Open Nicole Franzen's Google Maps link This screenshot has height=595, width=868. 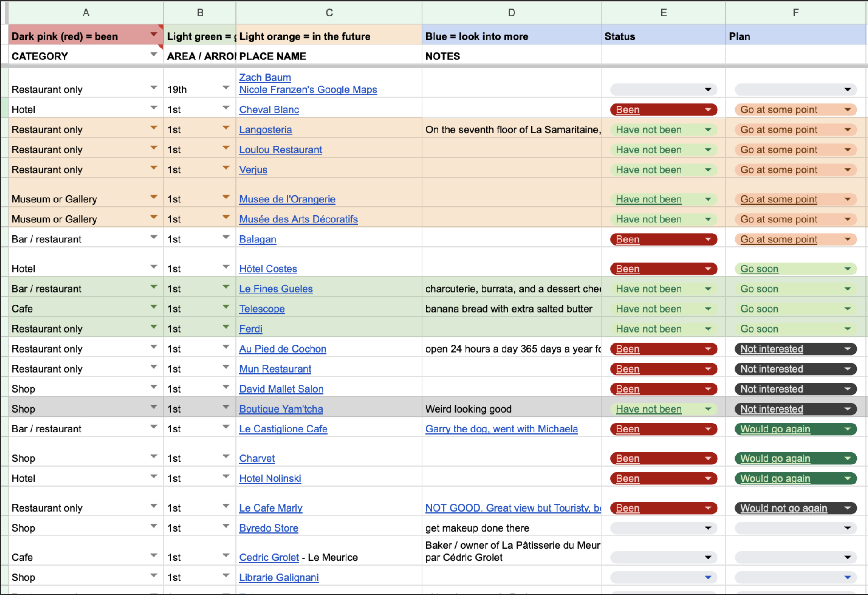click(x=308, y=90)
